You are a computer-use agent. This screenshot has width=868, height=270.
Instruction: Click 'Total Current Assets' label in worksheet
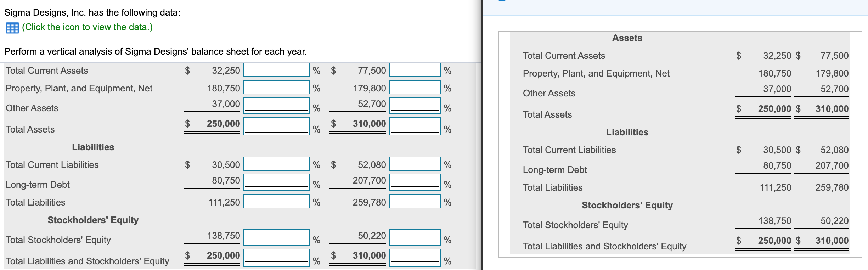coord(47,71)
